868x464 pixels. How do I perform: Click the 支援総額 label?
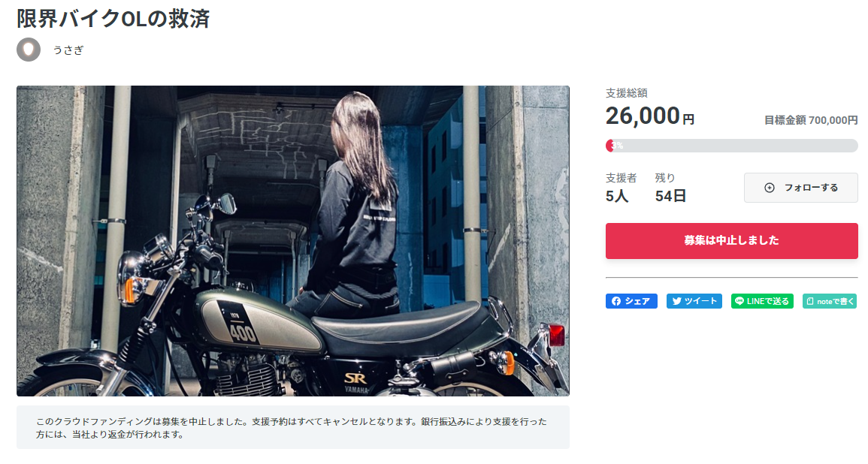626,93
